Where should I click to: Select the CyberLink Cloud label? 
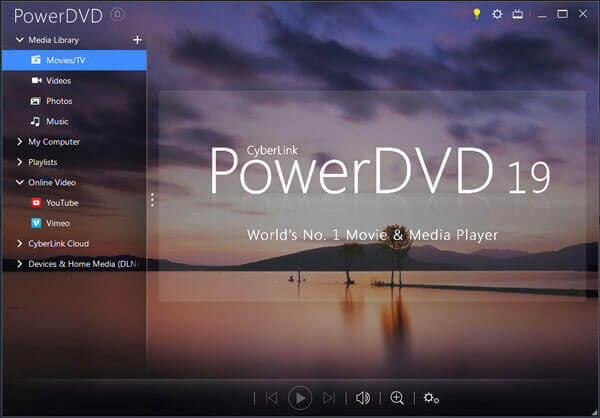click(x=59, y=243)
